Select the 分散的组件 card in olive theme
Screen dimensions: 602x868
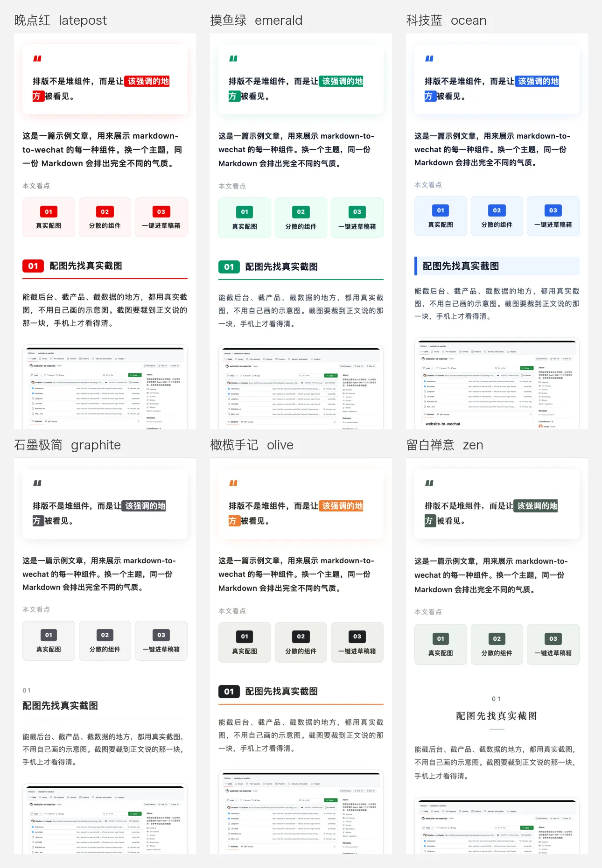pyautogui.click(x=301, y=643)
